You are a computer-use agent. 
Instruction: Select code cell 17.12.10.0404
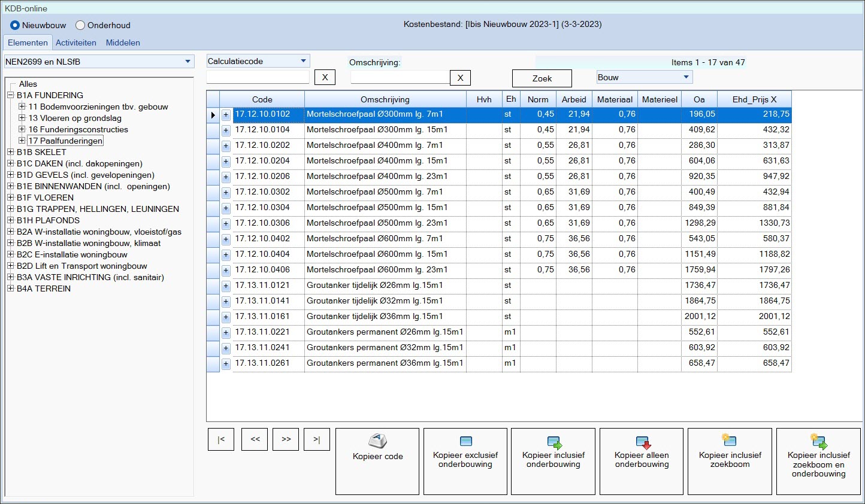point(268,254)
